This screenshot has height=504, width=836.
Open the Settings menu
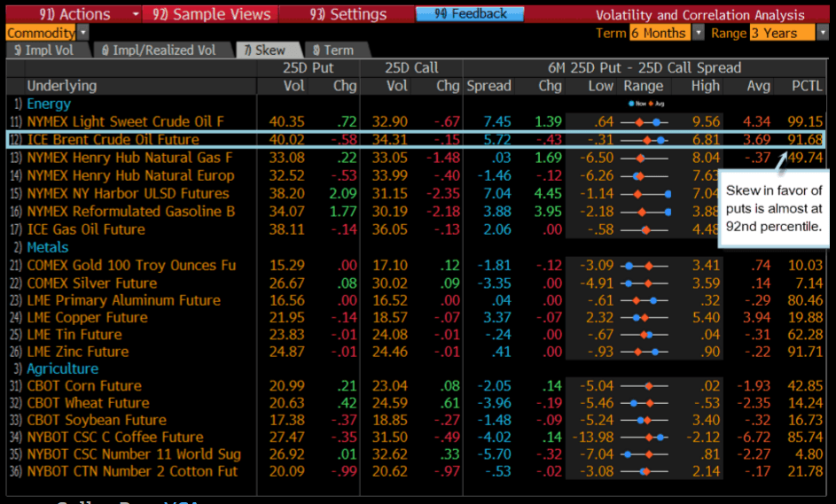(x=348, y=14)
